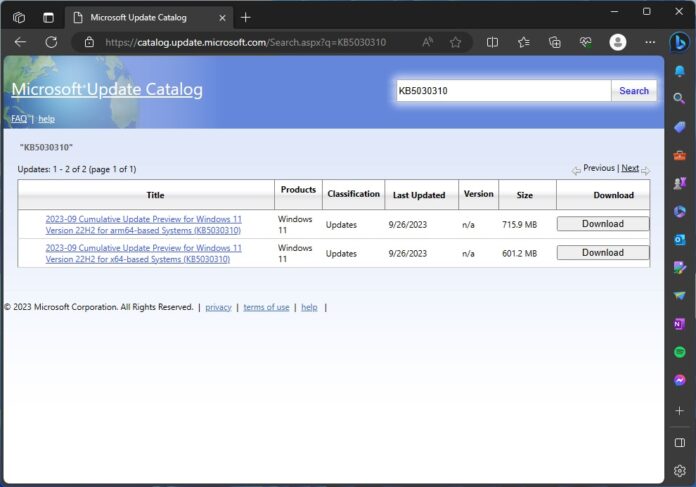Click the browser back arrow

click(x=20, y=42)
